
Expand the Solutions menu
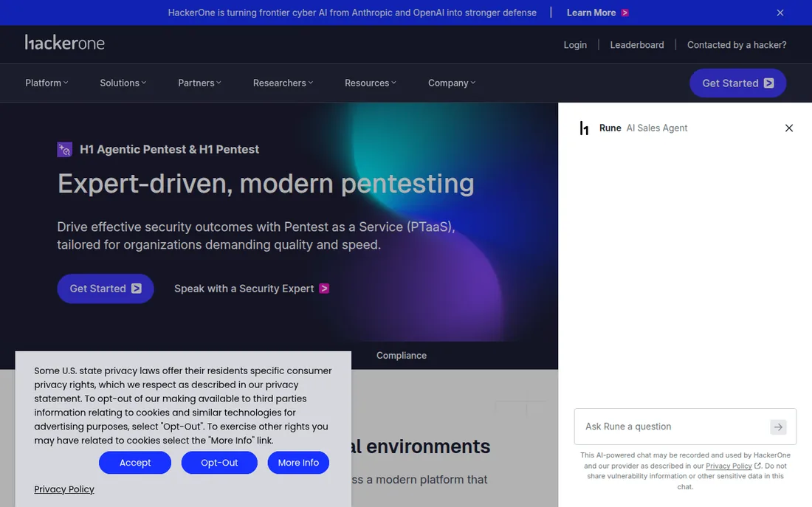[123, 83]
